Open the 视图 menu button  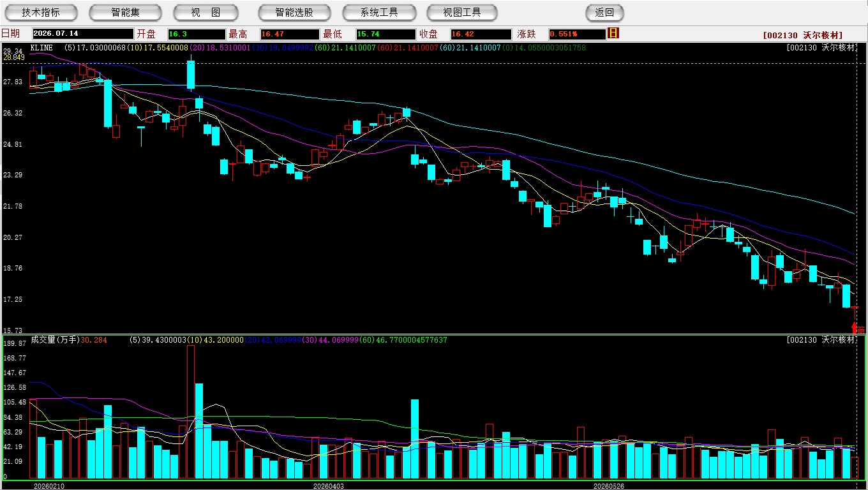coord(206,12)
